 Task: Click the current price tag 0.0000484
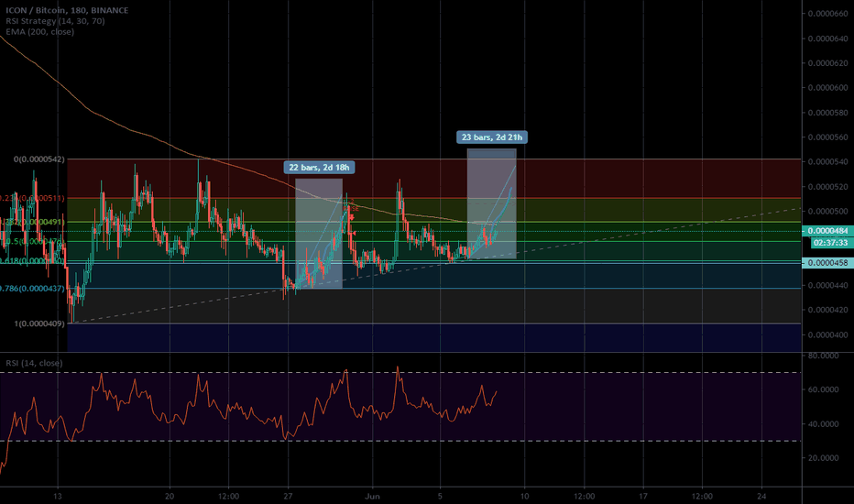click(827, 231)
